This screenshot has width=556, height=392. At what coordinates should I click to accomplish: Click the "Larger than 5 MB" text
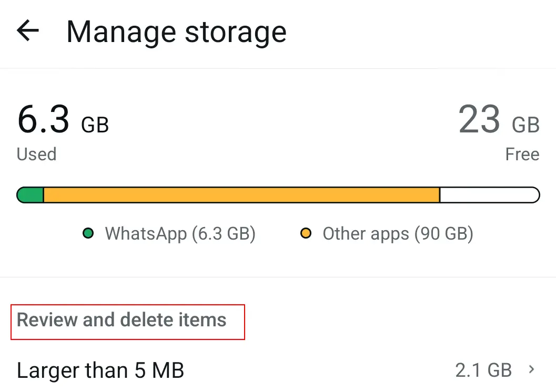100,370
